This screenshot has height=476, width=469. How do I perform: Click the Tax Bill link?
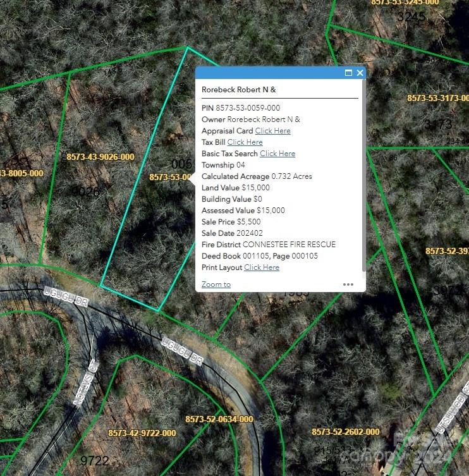(245, 142)
